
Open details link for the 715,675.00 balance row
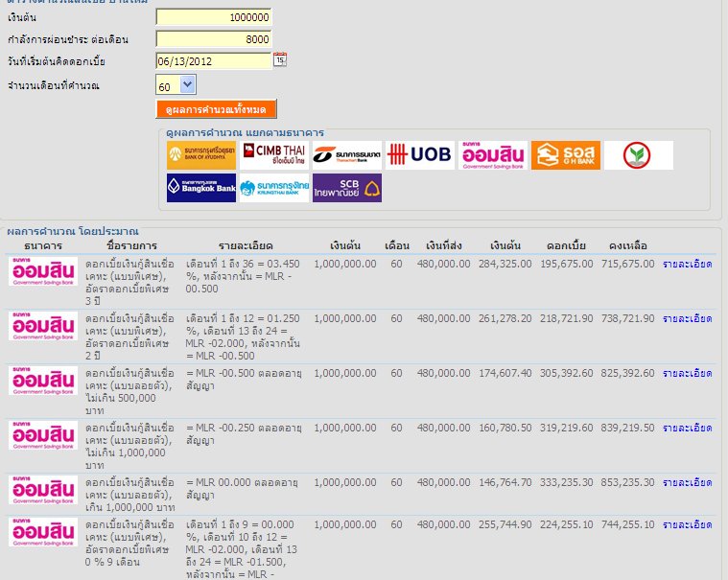687,264
